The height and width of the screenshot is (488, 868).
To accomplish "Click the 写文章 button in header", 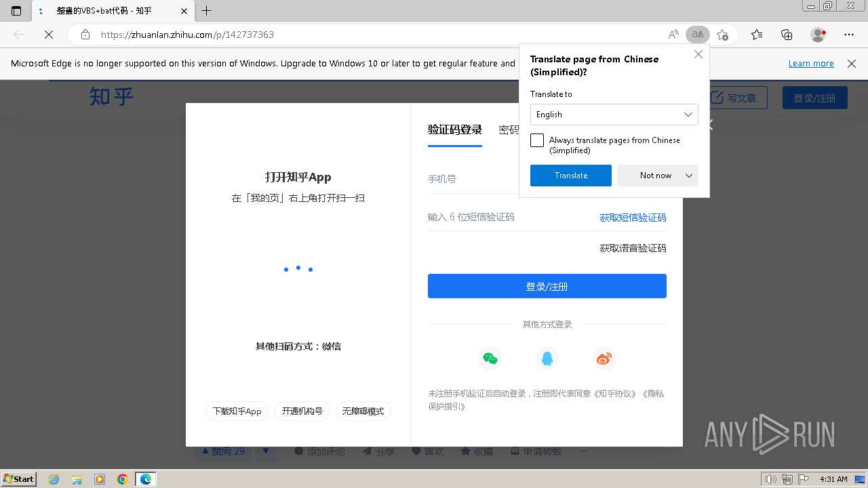I will (736, 98).
